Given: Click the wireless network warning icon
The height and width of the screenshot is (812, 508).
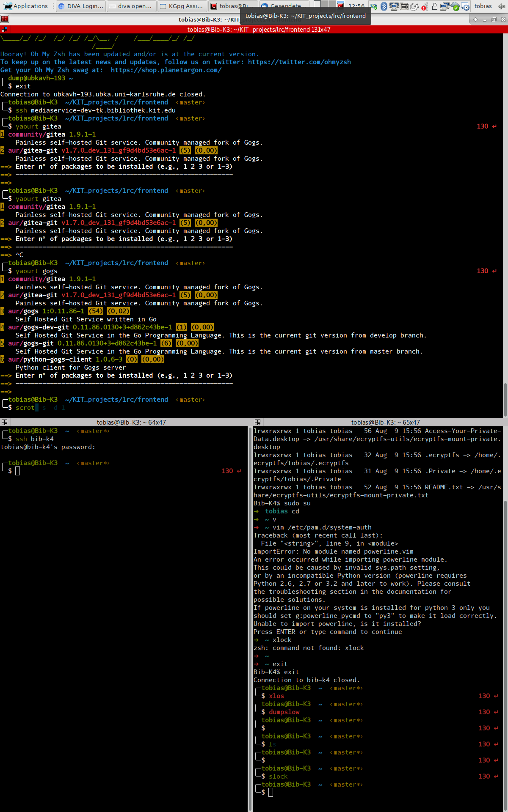Looking at the screenshot, I should pyautogui.click(x=425, y=6).
